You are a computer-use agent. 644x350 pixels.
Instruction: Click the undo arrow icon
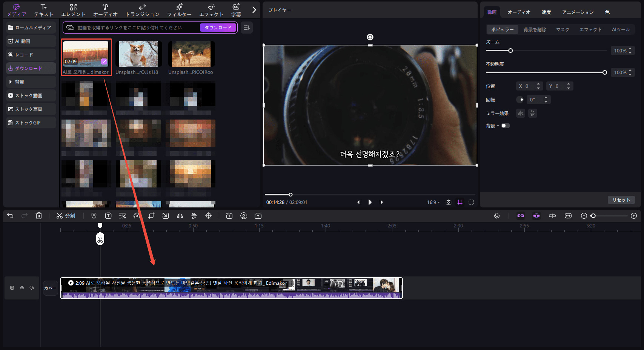point(10,216)
